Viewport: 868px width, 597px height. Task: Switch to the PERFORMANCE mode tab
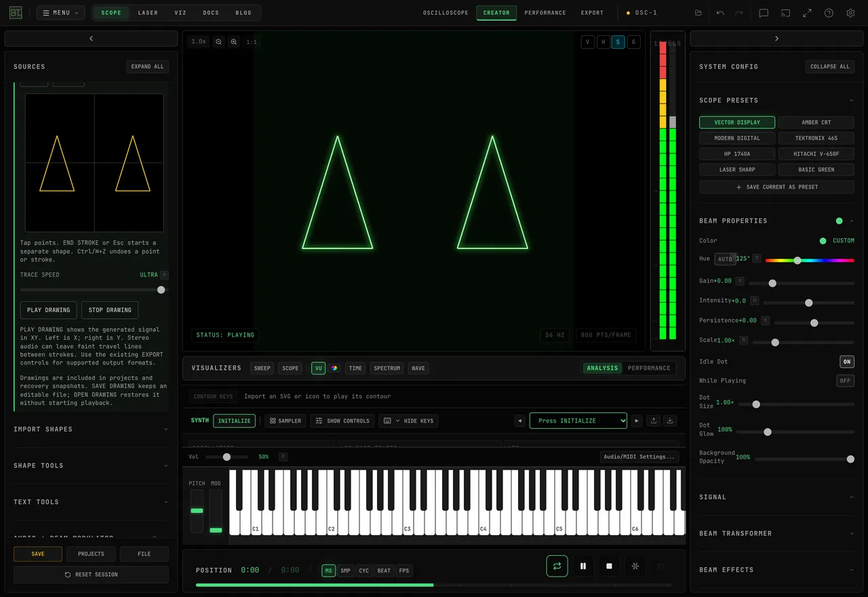pos(545,13)
